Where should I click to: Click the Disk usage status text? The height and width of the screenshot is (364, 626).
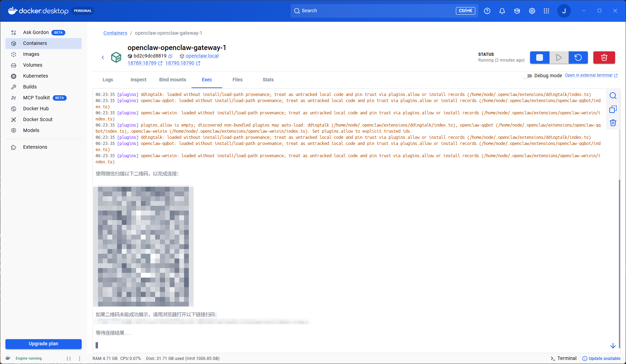[x=183, y=359]
